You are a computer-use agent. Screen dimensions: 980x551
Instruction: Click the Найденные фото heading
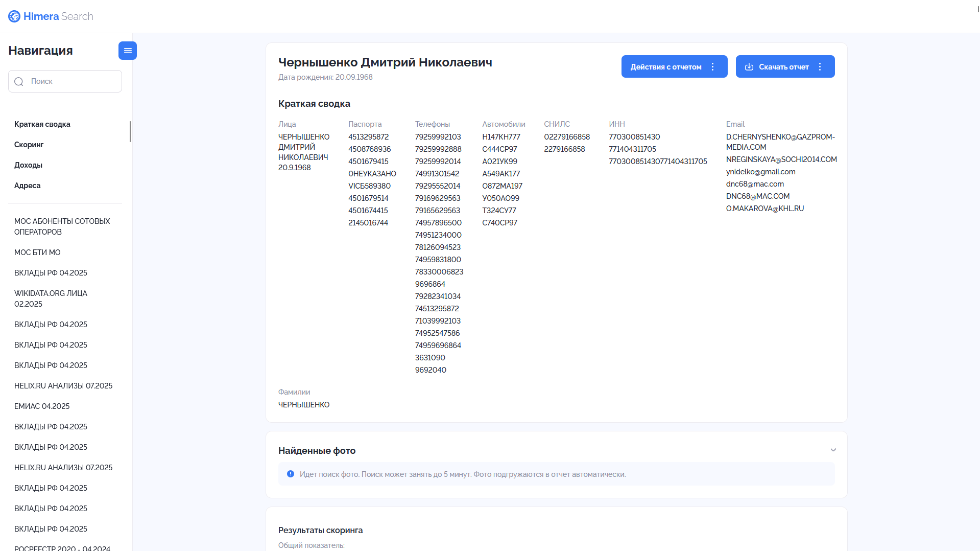[x=317, y=451]
